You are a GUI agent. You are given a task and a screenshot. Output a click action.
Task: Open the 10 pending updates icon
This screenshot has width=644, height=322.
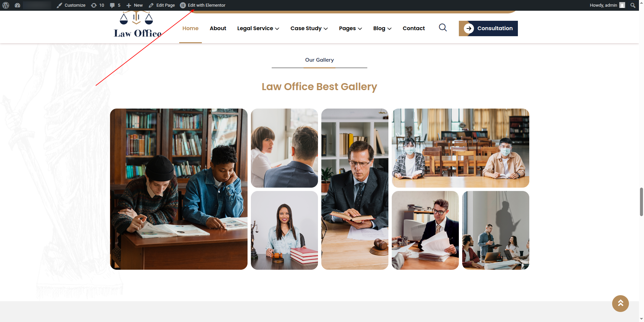tap(94, 5)
